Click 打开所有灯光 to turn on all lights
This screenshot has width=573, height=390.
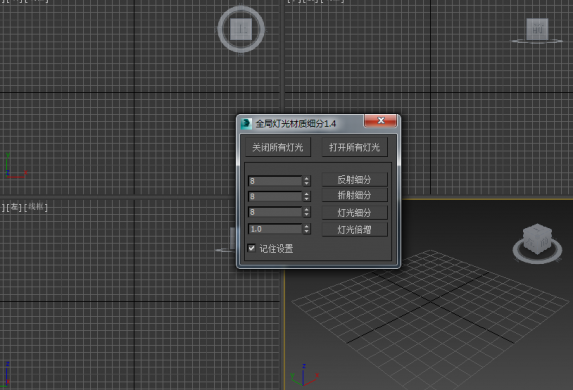(x=354, y=147)
